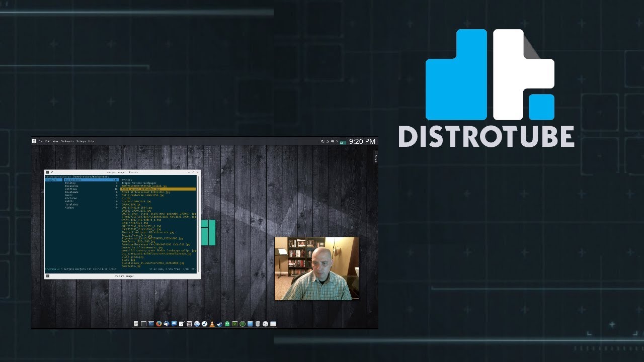Select the highlighted backgrounds directory in ranger
644x362 pixels.
tap(91, 179)
